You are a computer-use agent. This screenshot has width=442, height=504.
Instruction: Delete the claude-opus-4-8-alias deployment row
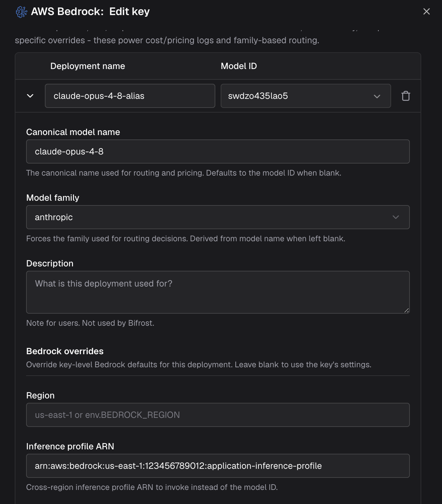[x=406, y=96]
